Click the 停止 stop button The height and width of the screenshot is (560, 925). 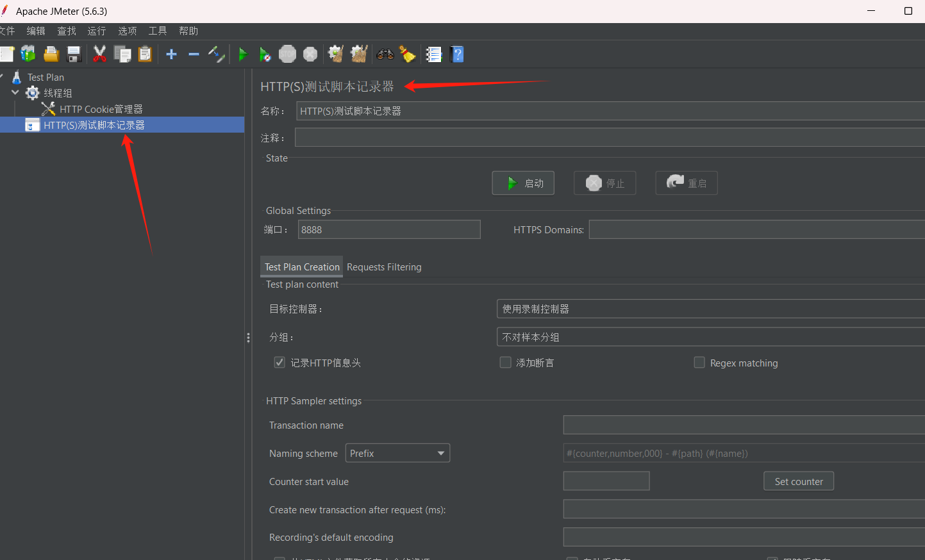point(604,183)
